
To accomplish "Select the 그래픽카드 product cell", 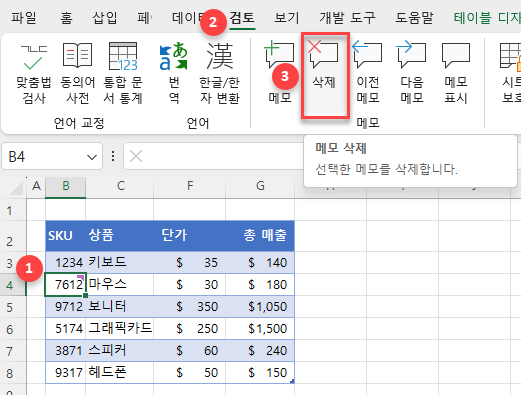I will [120, 329].
